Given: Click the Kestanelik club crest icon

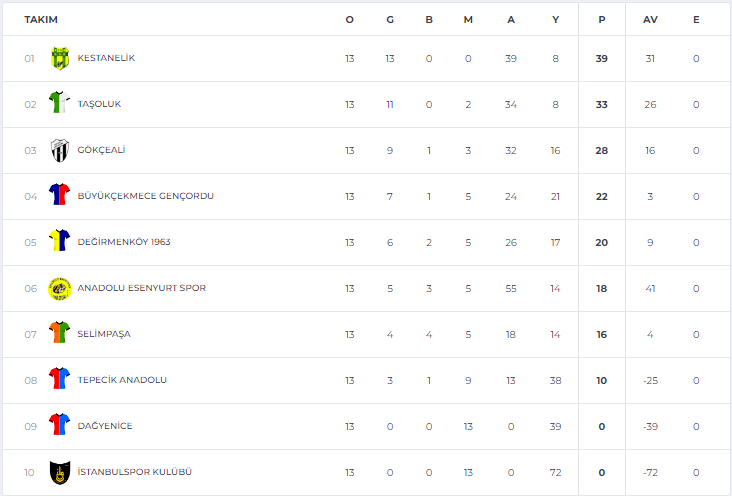Looking at the screenshot, I should pyautogui.click(x=60, y=58).
